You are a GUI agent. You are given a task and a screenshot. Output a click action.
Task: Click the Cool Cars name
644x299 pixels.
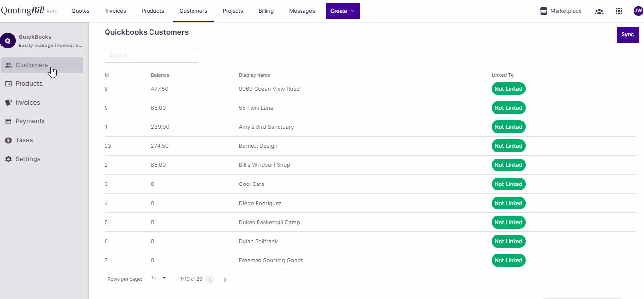coord(252,184)
